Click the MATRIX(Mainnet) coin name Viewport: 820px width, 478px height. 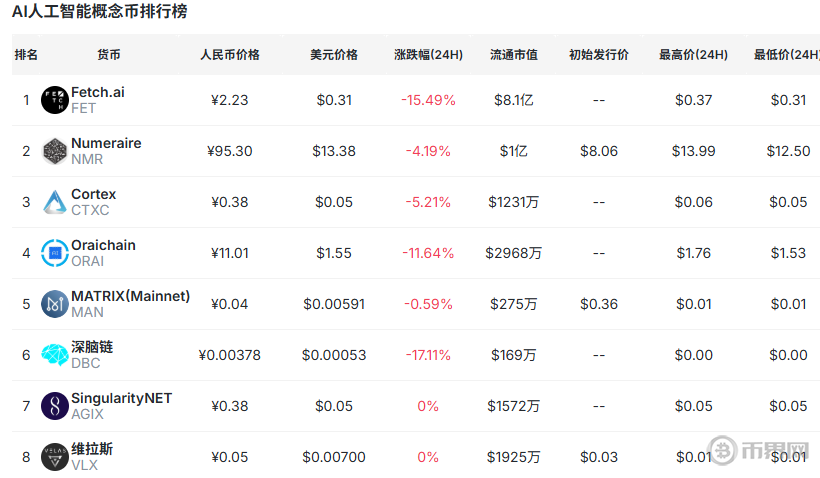point(131,296)
